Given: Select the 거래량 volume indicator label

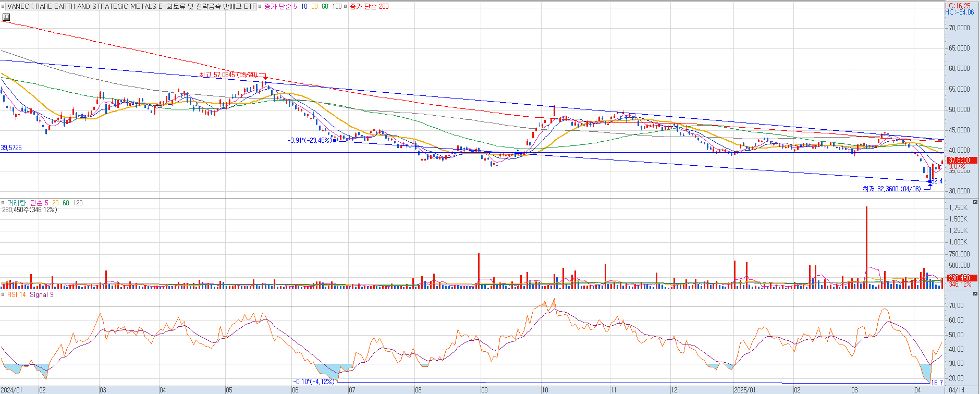Looking at the screenshot, I should (x=16, y=203).
